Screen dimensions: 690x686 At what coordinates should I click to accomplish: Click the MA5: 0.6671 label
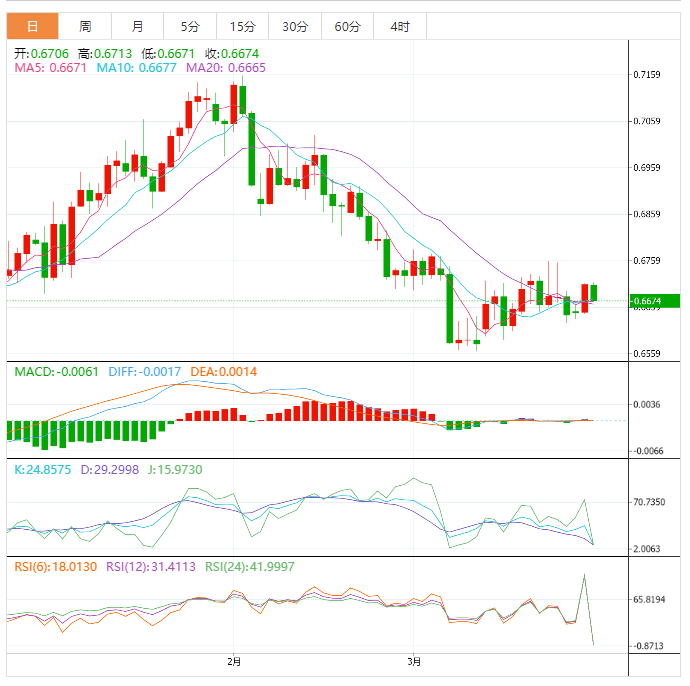click(51, 68)
